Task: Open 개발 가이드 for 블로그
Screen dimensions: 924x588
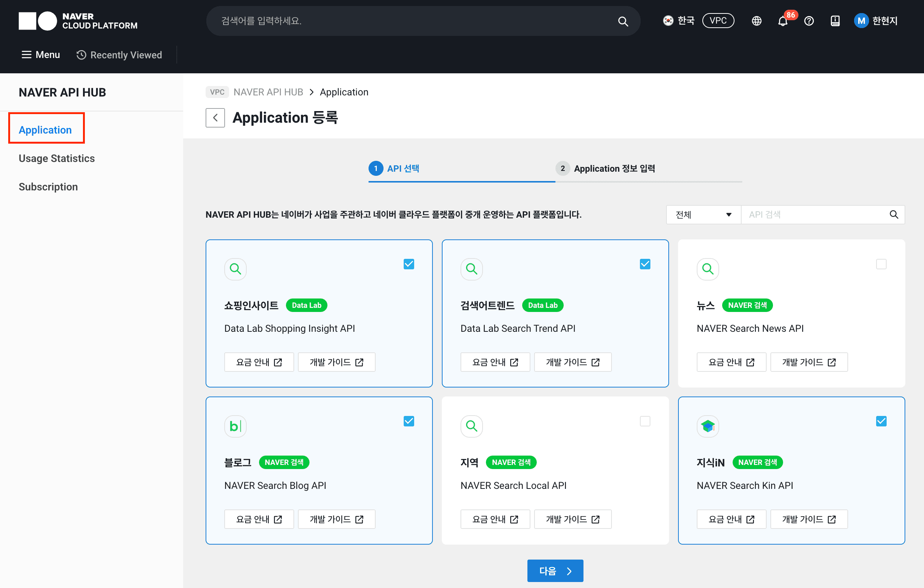Action: (x=336, y=519)
